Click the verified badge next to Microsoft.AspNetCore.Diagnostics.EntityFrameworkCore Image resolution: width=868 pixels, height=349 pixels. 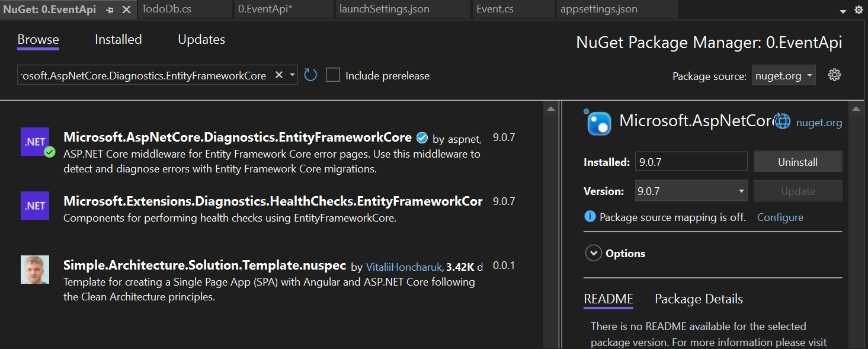422,138
